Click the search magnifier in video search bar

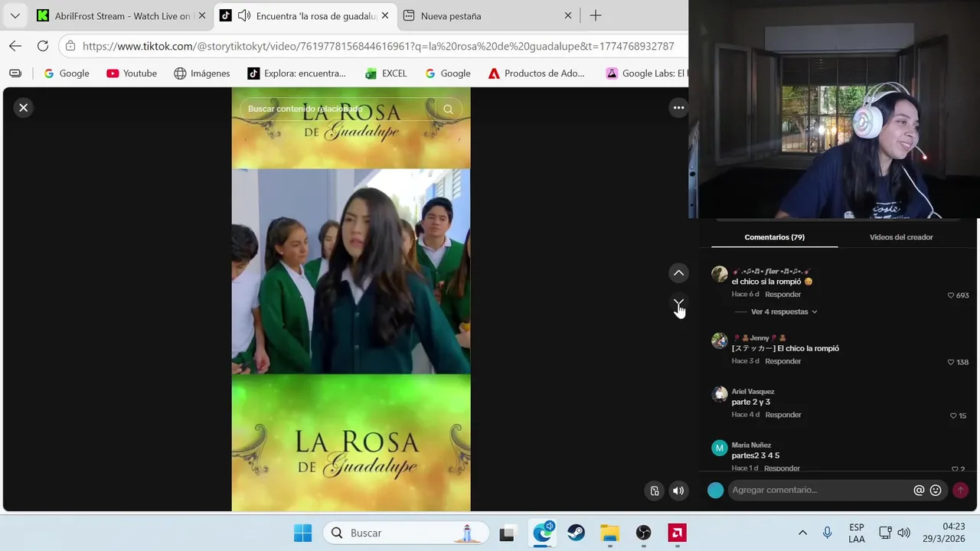(448, 109)
